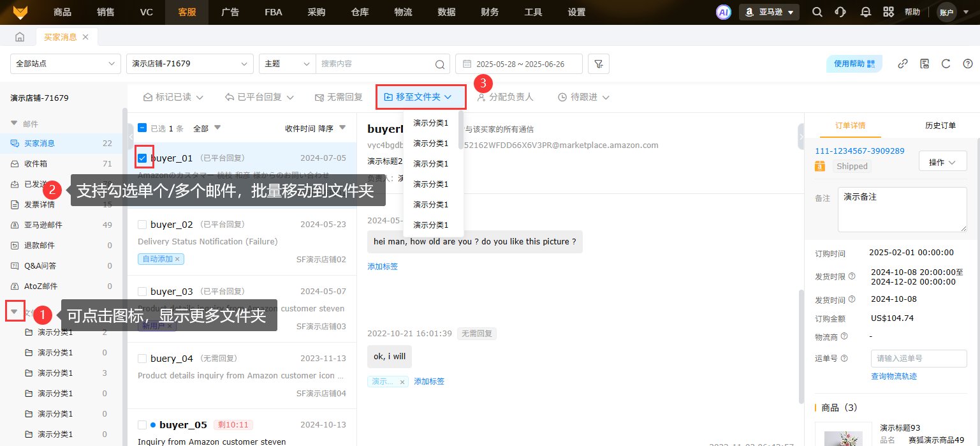
Task: Click the link chain icon
Action: [903, 64]
